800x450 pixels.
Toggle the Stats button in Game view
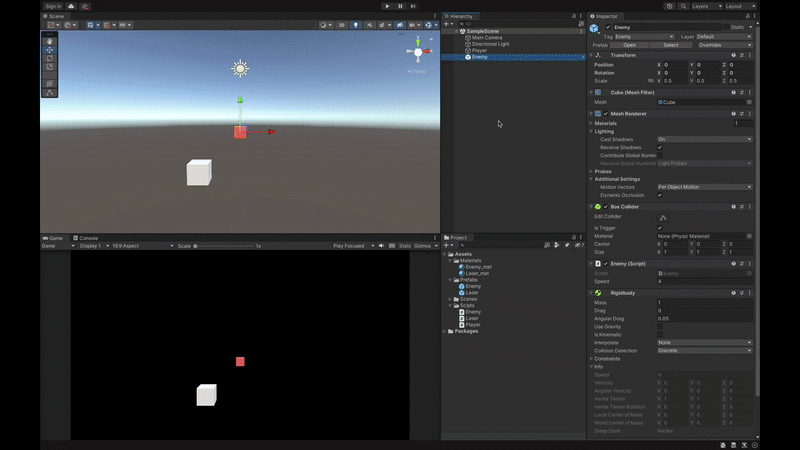pos(405,246)
